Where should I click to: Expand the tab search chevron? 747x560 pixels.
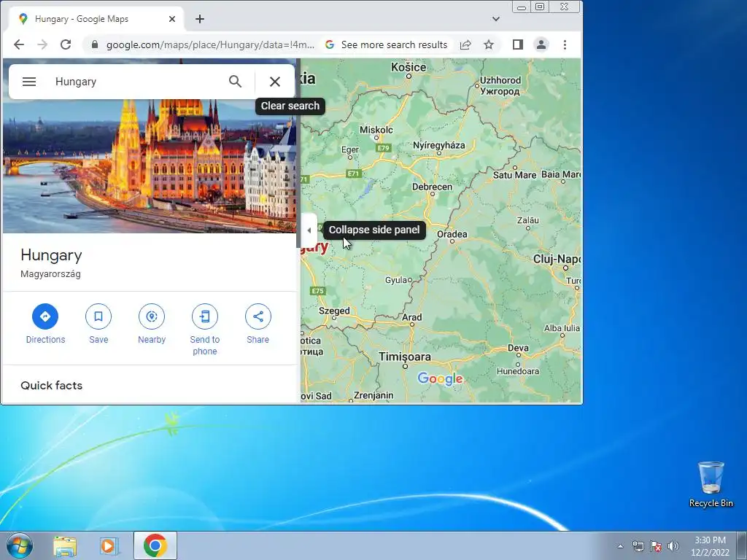496,19
